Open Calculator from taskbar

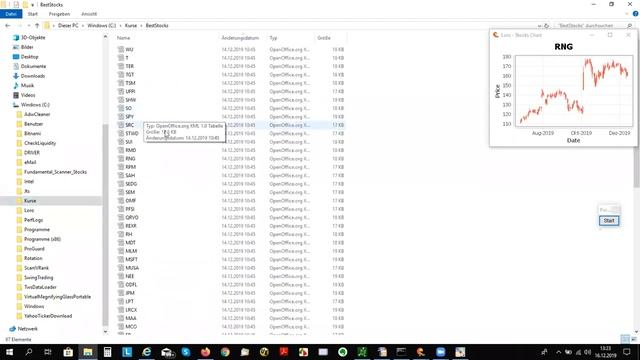coord(107,352)
